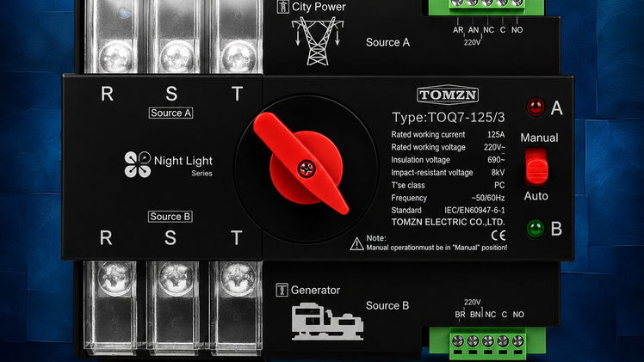Click the BR terminal label
This screenshot has height=362, width=644.
[x=460, y=315]
